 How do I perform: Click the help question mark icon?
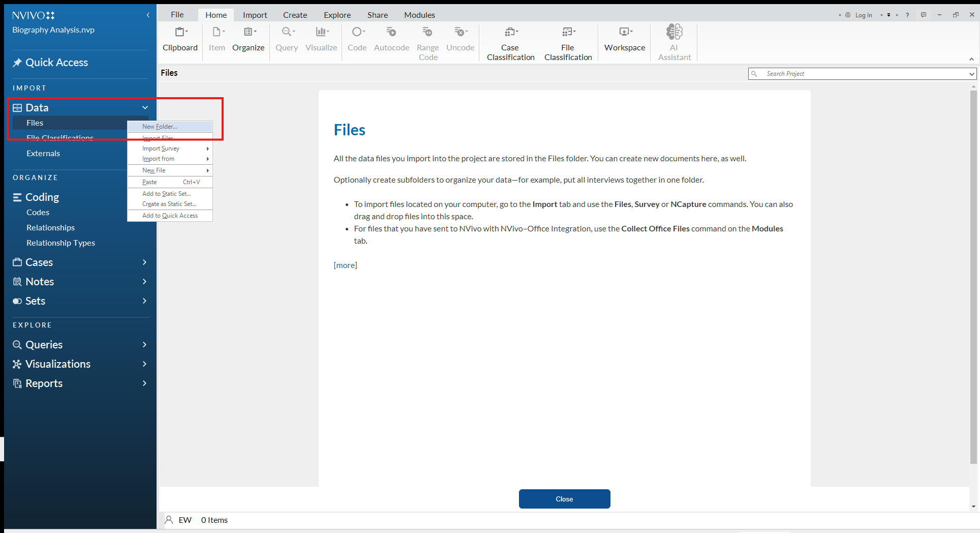click(x=907, y=15)
